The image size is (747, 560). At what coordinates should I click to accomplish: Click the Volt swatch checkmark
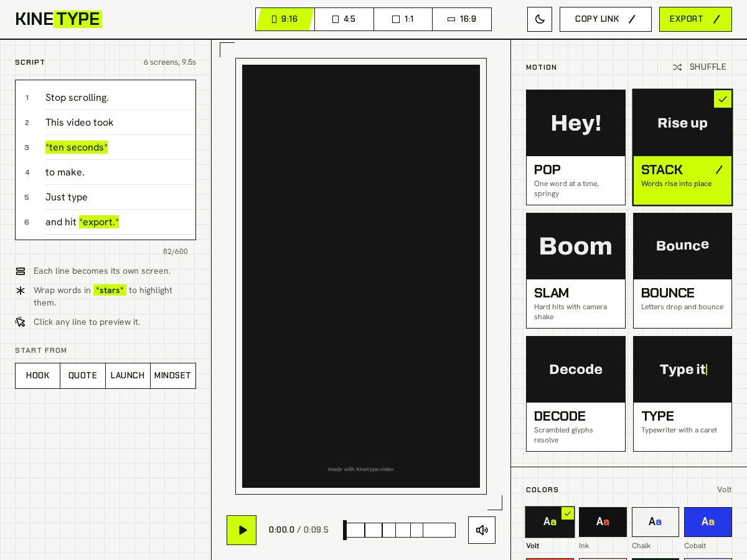568,513
